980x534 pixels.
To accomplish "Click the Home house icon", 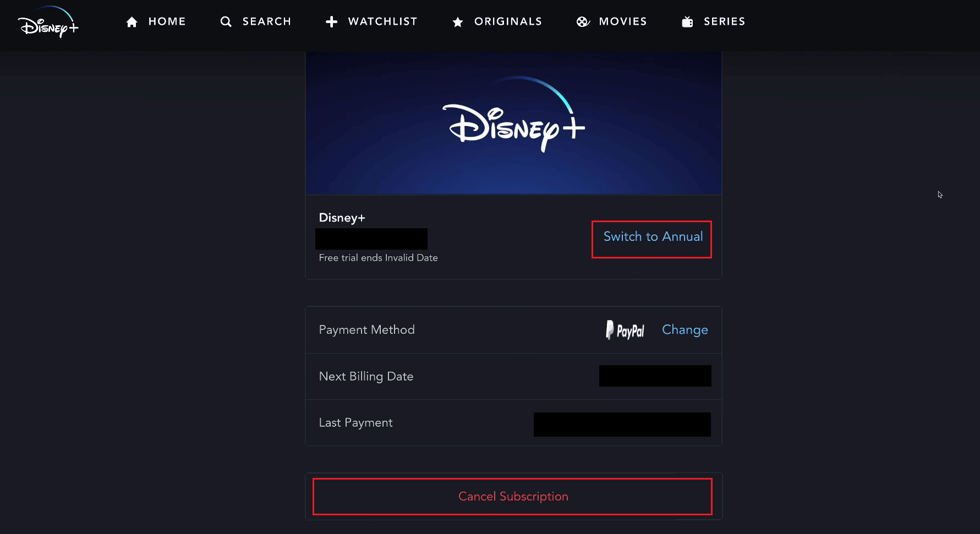I will click(x=132, y=22).
